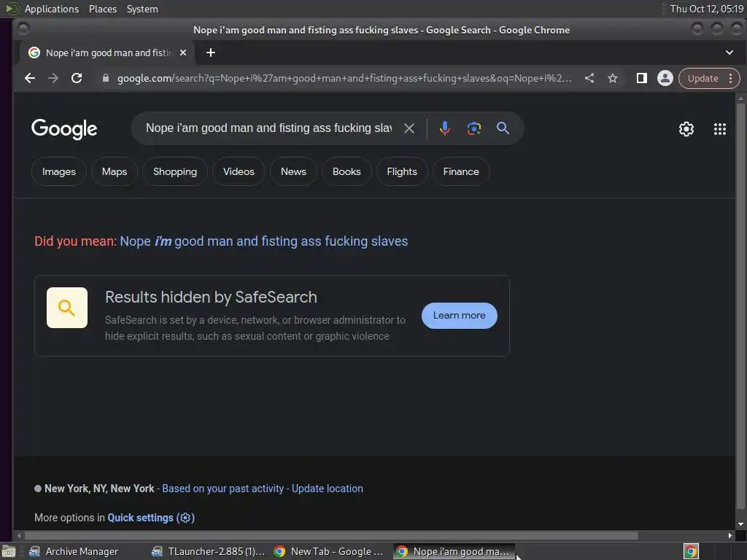The width and height of the screenshot is (747, 560).
Task: Open the Places menu
Action: pyautogui.click(x=103, y=9)
